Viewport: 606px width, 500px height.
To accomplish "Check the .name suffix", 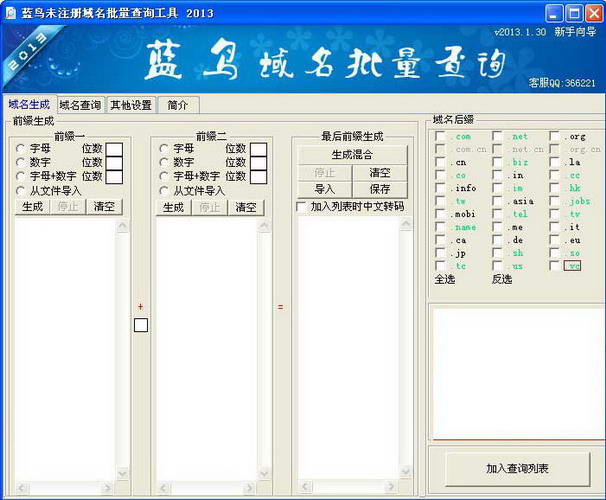I will [440, 227].
